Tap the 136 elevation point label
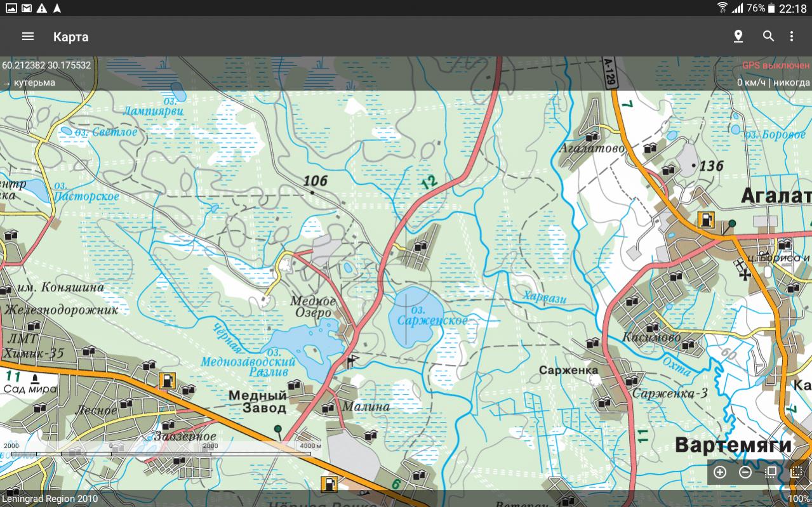Screen dimensions: 812x507 (711, 166)
